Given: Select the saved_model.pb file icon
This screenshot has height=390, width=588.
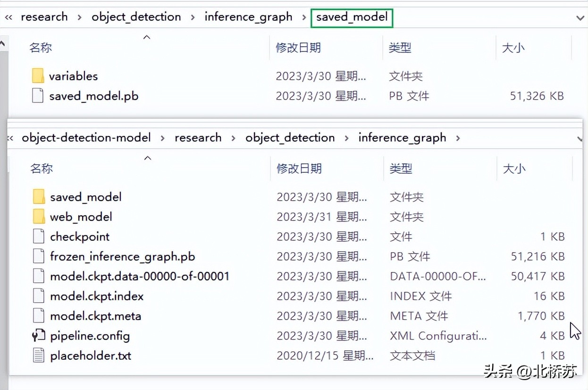Looking at the screenshot, I should (x=39, y=95).
